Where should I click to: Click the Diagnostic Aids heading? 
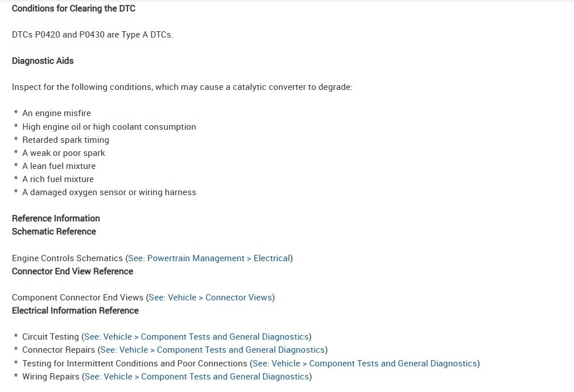(x=43, y=61)
